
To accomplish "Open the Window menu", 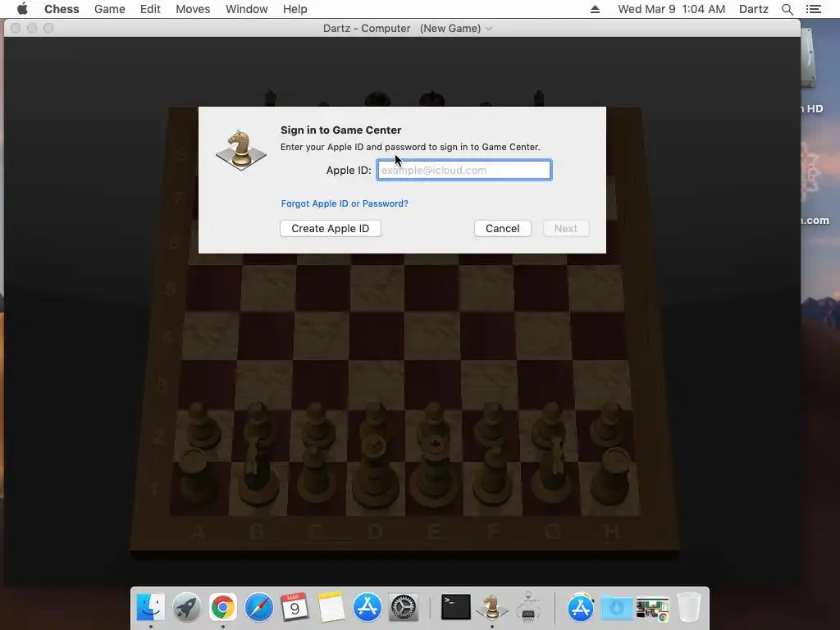I will 246,9.
